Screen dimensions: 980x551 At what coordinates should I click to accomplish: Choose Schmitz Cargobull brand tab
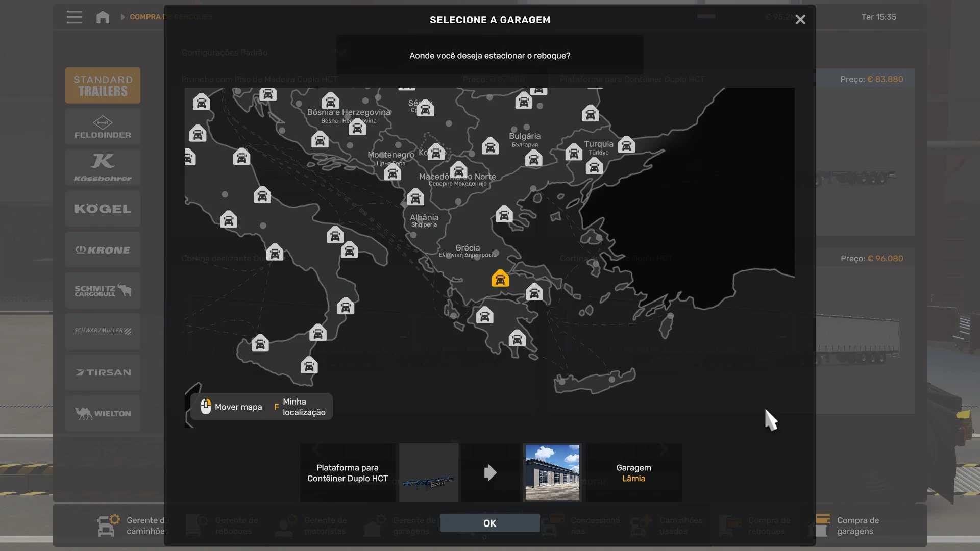click(103, 291)
